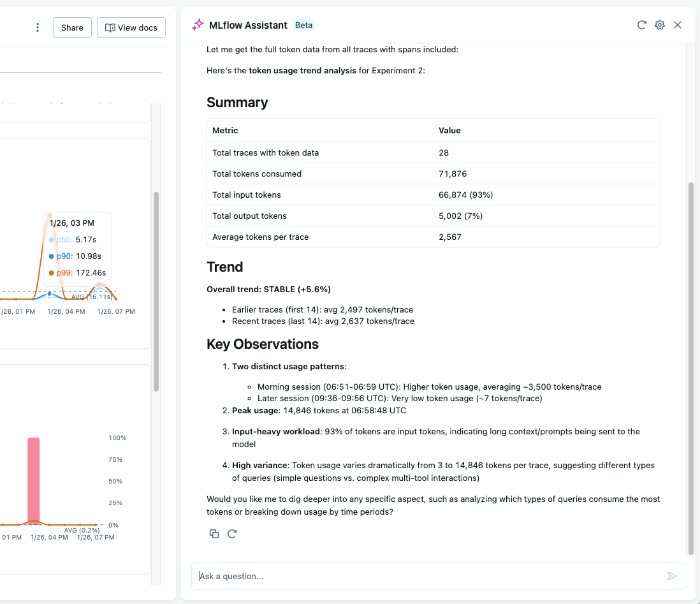Close the MLflow Assistant panel

pos(678,25)
